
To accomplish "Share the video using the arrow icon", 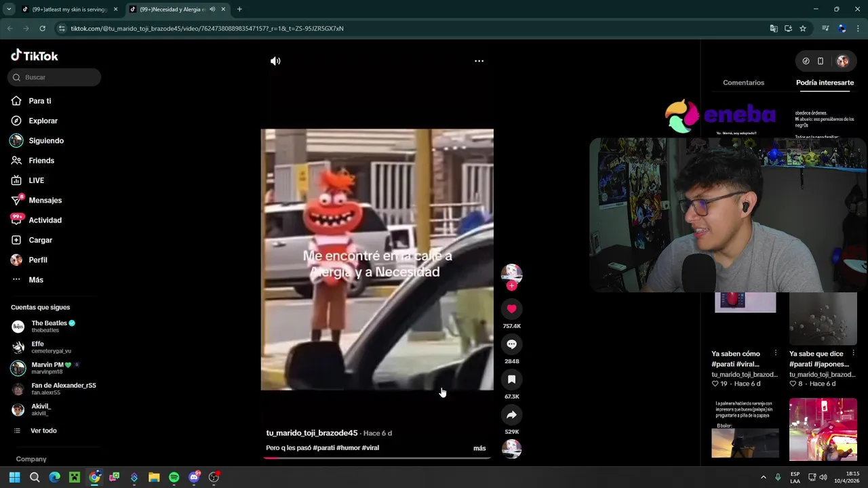I will pyautogui.click(x=511, y=415).
